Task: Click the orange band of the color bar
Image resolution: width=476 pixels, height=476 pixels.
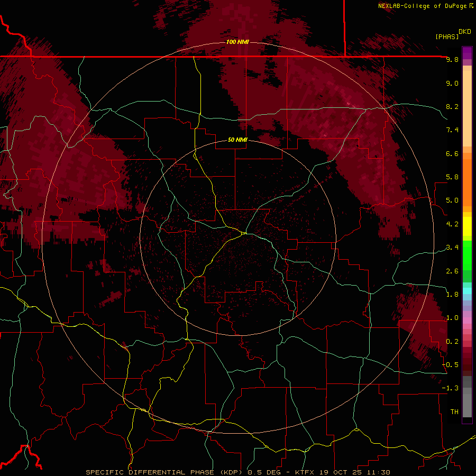Action: (x=467, y=183)
